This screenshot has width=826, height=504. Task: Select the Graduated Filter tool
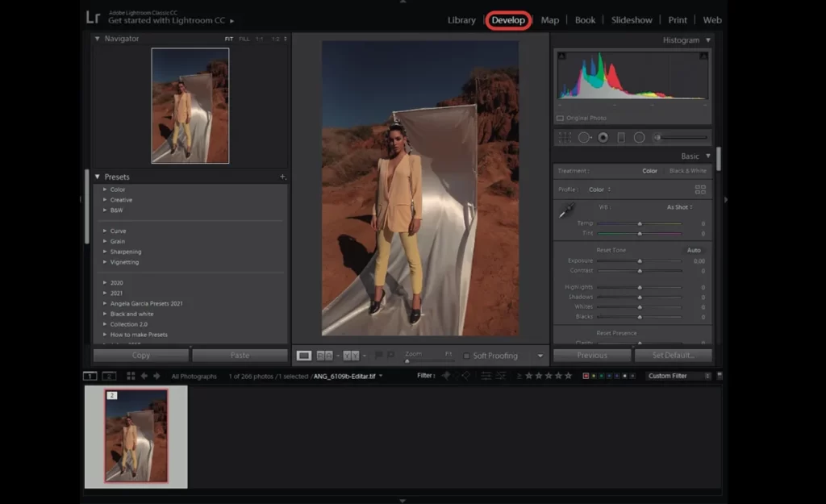pos(621,137)
